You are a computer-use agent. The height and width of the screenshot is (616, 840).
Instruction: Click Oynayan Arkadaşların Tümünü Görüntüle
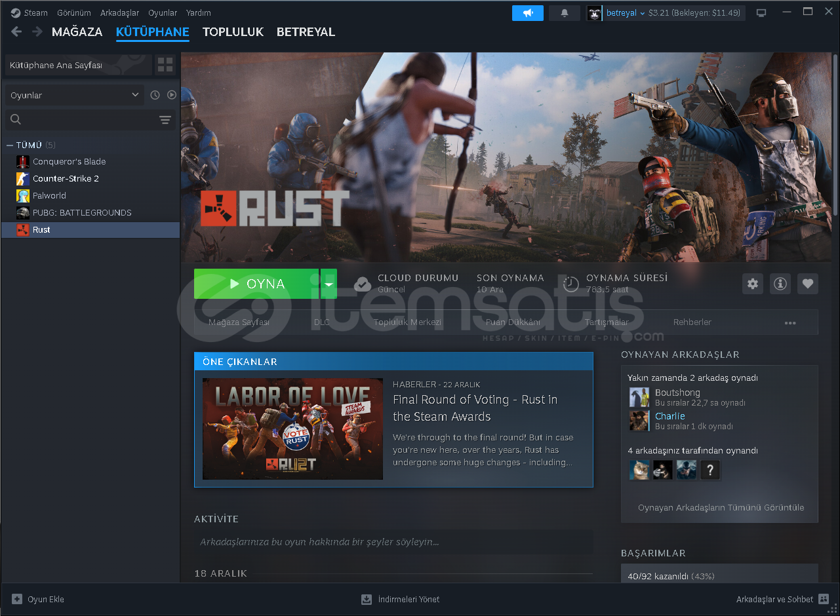(721, 508)
